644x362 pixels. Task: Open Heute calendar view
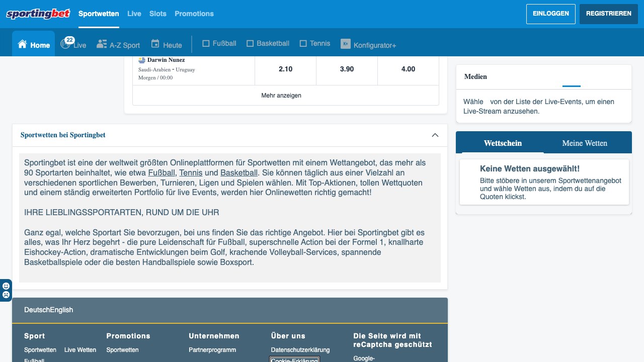pyautogui.click(x=167, y=44)
